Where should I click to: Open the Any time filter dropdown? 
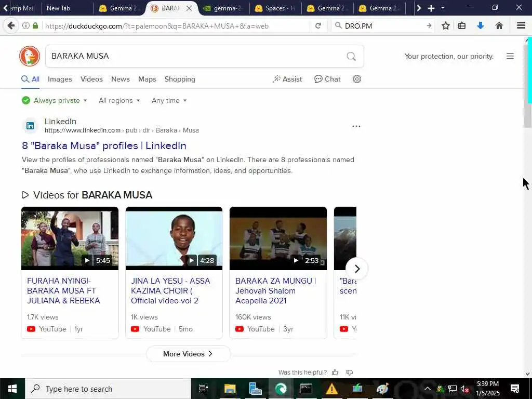tap(169, 100)
